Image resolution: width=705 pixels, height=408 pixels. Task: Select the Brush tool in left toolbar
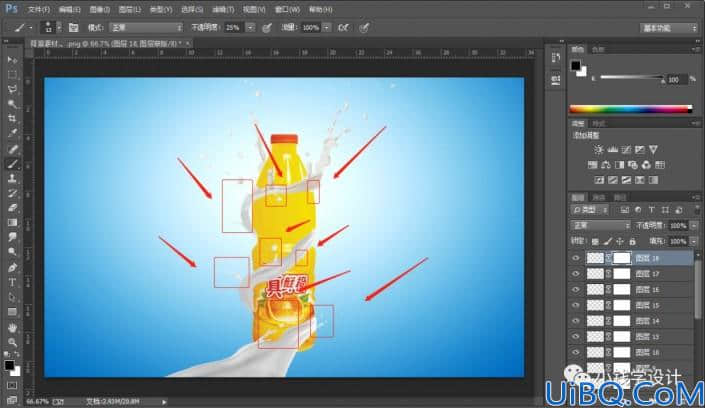(12, 164)
